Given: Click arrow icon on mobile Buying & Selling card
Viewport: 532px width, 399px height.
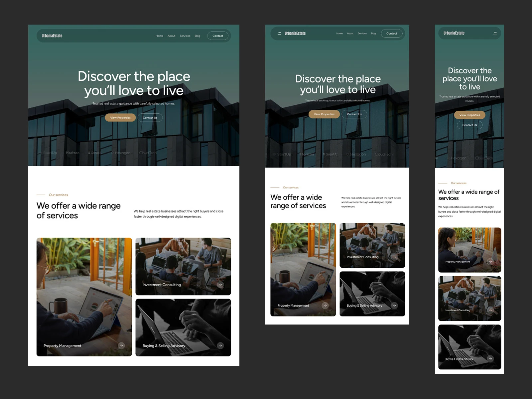Looking at the screenshot, I should [490, 359].
